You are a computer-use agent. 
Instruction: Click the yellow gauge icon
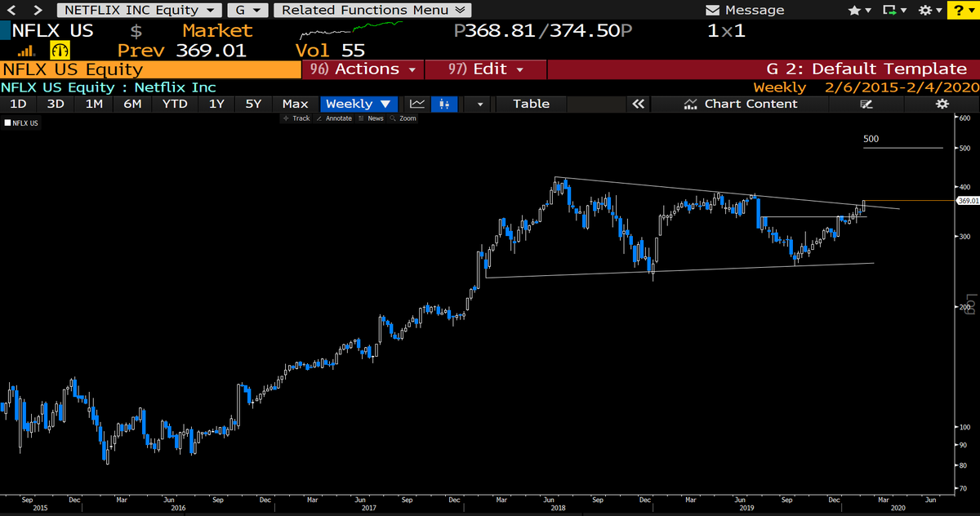[x=60, y=51]
